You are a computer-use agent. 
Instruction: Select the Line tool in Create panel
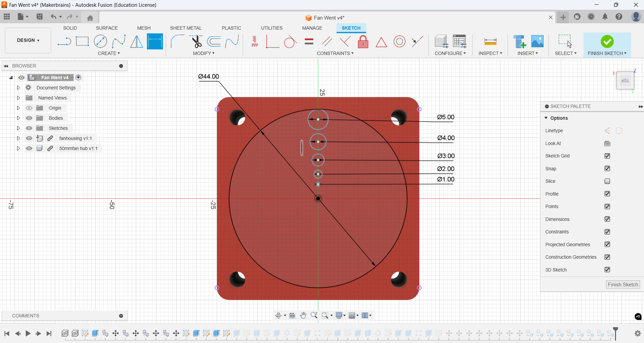point(64,41)
